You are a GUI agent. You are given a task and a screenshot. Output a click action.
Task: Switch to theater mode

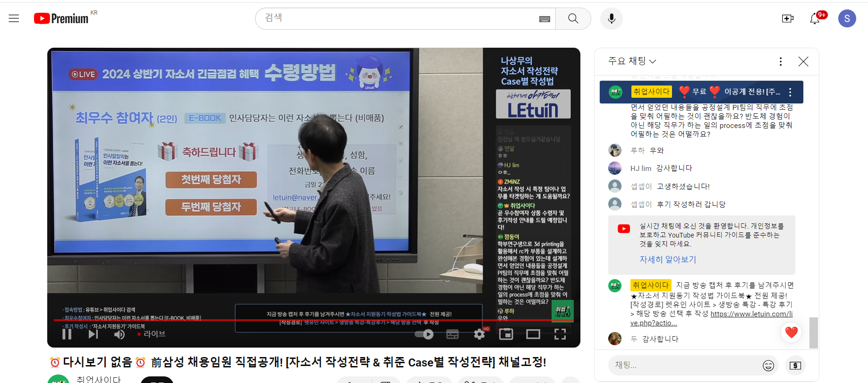pyautogui.click(x=533, y=334)
